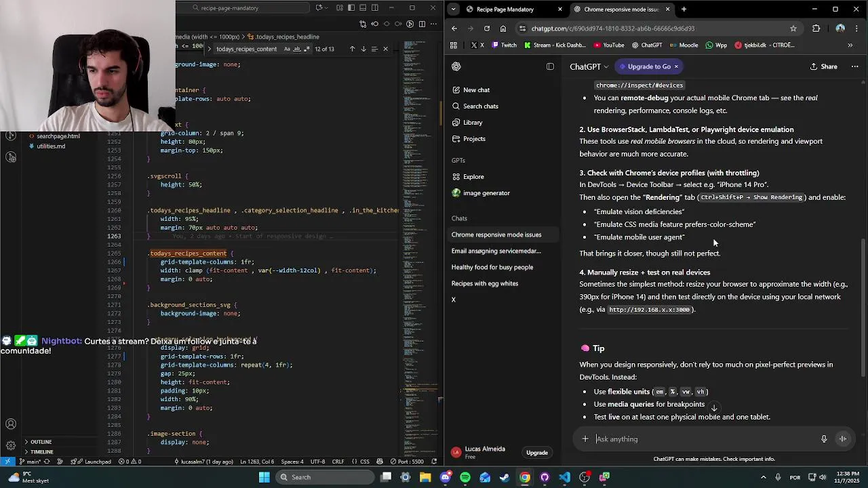This screenshot has height=488, width=868.
Task: Go to Chrome home page
Action: click(x=503, y=28)
